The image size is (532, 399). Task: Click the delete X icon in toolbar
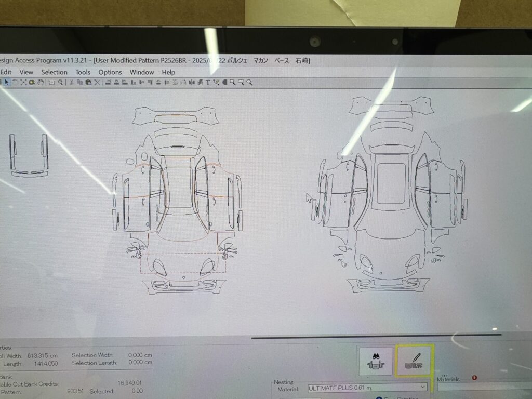tap(97, 82)
